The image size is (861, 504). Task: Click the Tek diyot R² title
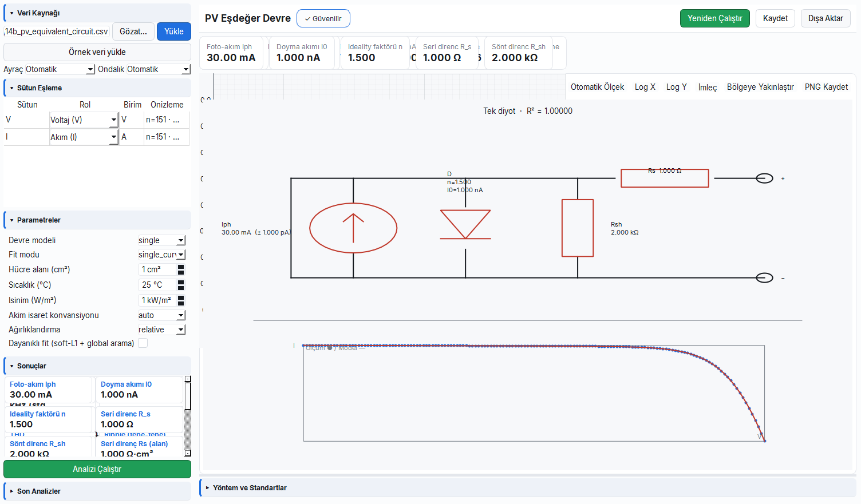pyautogui.click(x=527, y=111)
